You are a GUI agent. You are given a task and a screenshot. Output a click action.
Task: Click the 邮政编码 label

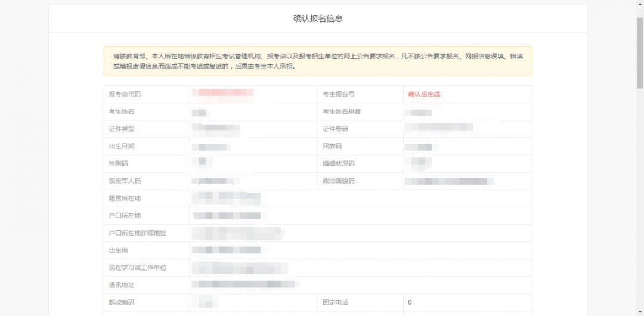click(x=121, y=302)
